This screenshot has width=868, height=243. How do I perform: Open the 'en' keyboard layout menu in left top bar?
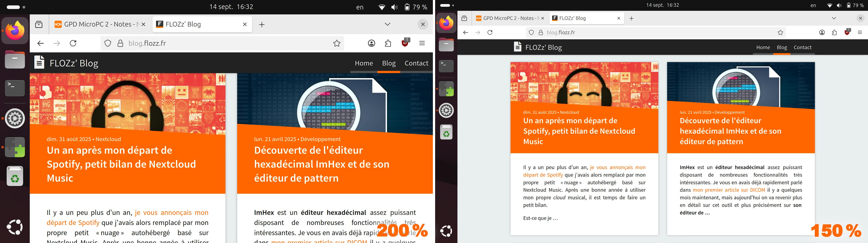coord(360,7)
